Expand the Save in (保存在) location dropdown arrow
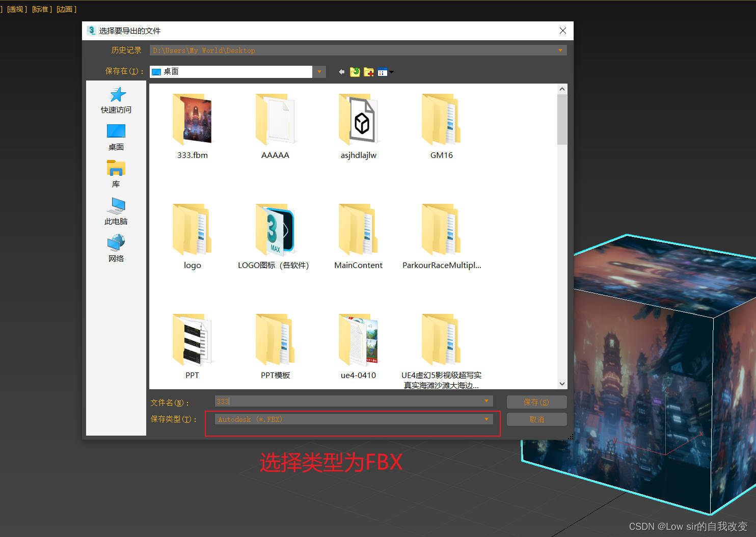The width and height of the screenshot is (756, 537). tap(319, 72)
